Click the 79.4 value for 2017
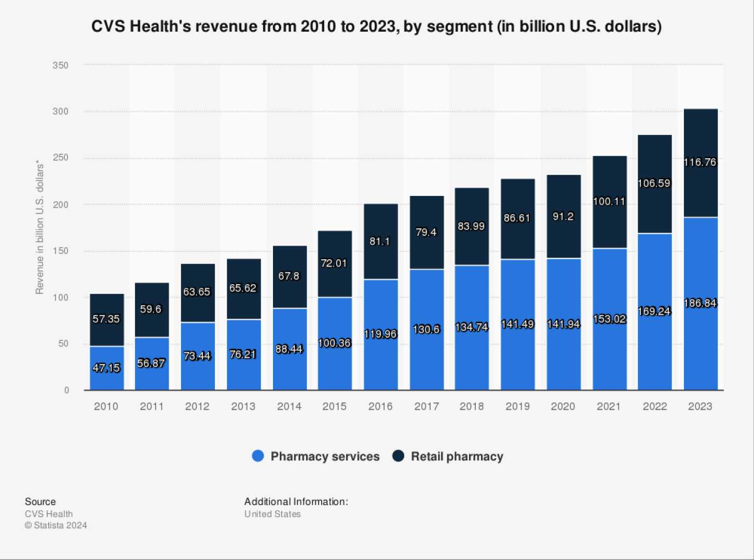This screenshot has height=560, width=754. [x=427, y=232]
